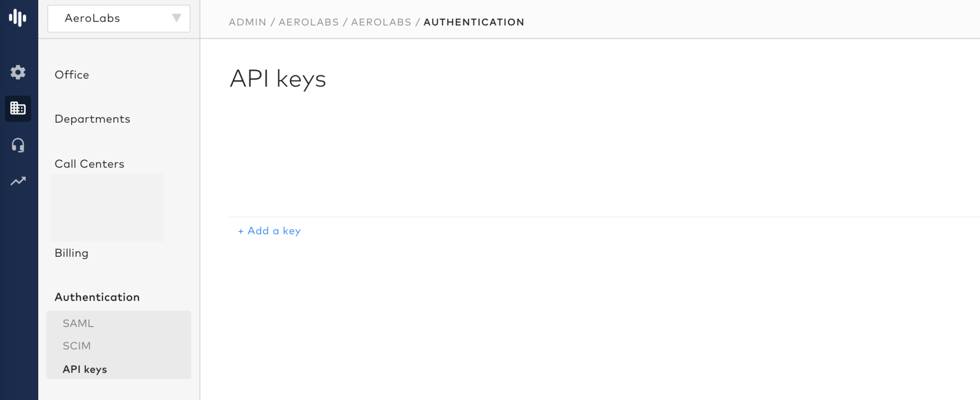Go to Departments section
Image resolution: width=980 pixels, height=400 pixels.
click(x=92, y=119)
